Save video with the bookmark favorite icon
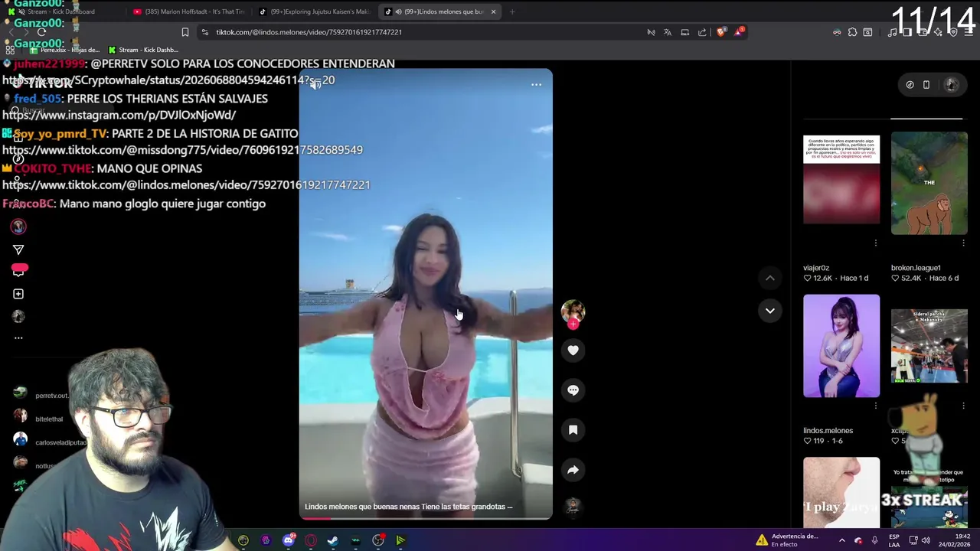The image size is (980, 551). pos(573,430)
